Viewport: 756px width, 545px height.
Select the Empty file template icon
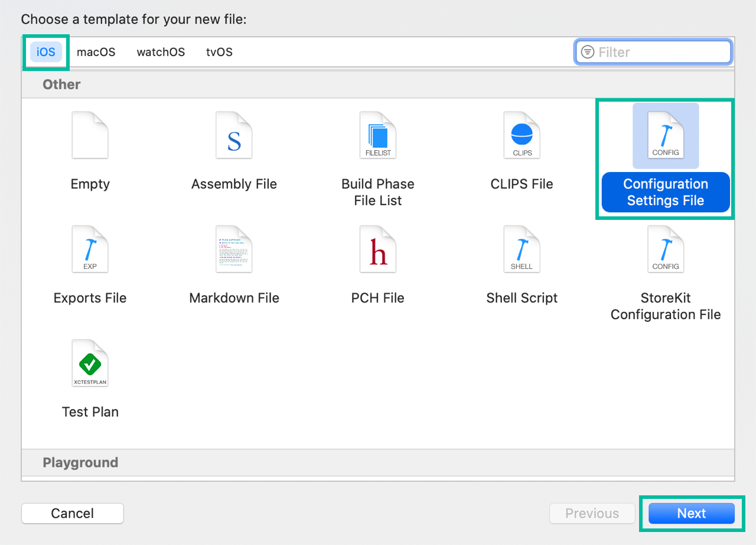pyautogui.click(x=90, y=135)
